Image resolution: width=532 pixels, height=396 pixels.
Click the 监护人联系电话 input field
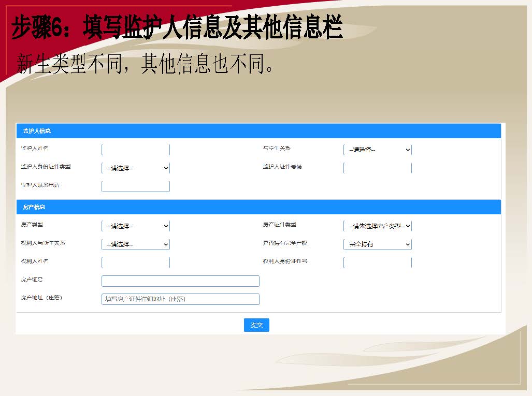click(x=135, y=186)
